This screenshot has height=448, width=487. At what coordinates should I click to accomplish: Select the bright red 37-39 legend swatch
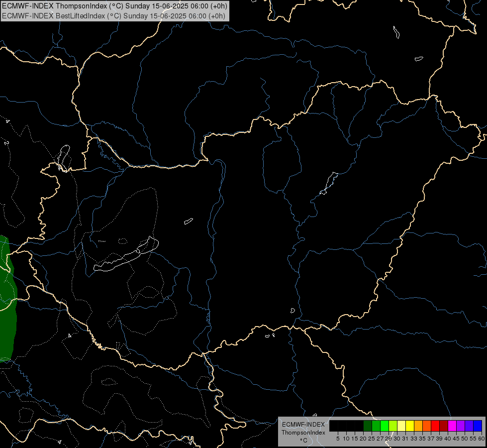click(x=435, y=426)
